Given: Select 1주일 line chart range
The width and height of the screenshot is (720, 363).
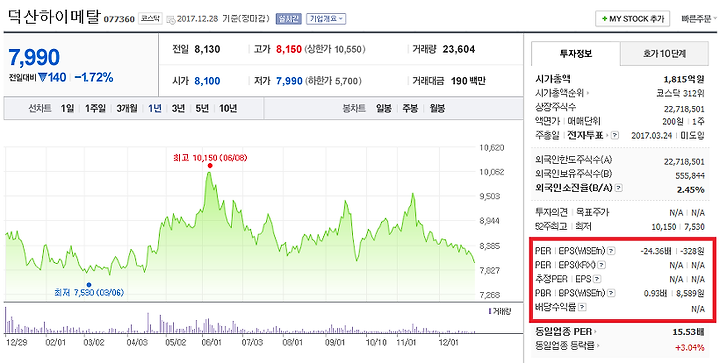Looking at the screenshot, I should click(x=95, y=109).
